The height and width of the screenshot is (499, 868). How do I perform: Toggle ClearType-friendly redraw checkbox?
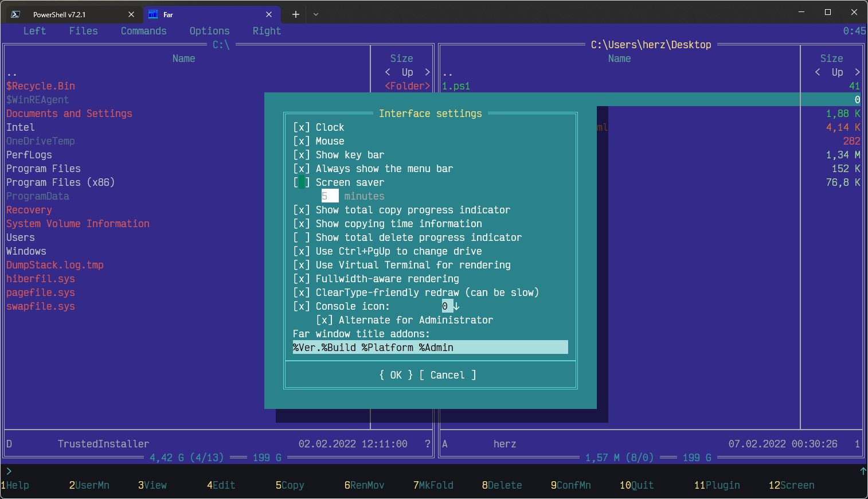302,293
